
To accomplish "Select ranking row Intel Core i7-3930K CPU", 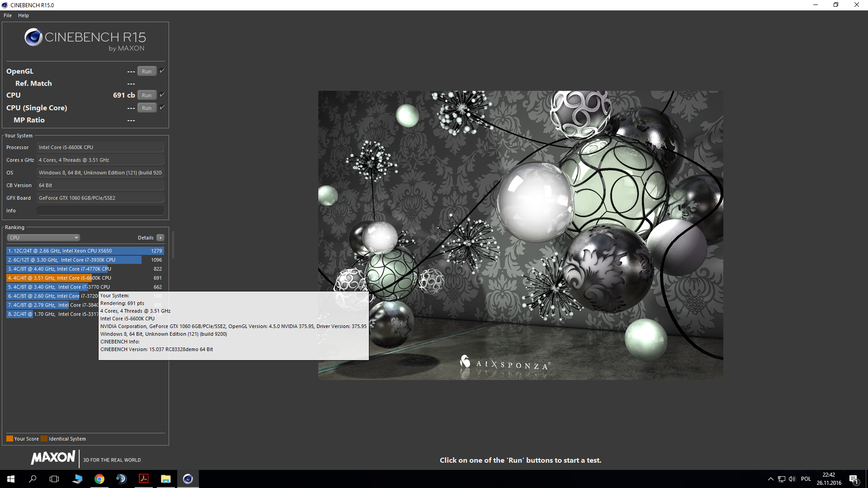I will pyautogui.click(x=85, y=260).
